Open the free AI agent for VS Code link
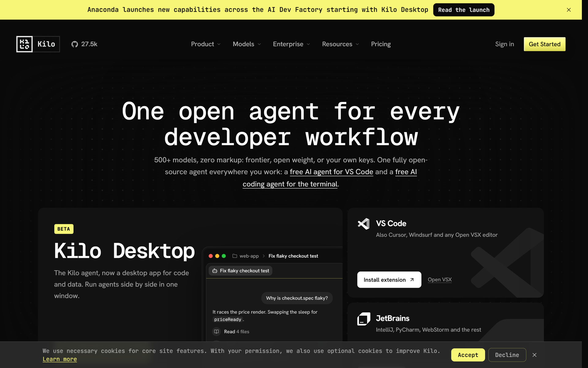 tap(331, 172)
